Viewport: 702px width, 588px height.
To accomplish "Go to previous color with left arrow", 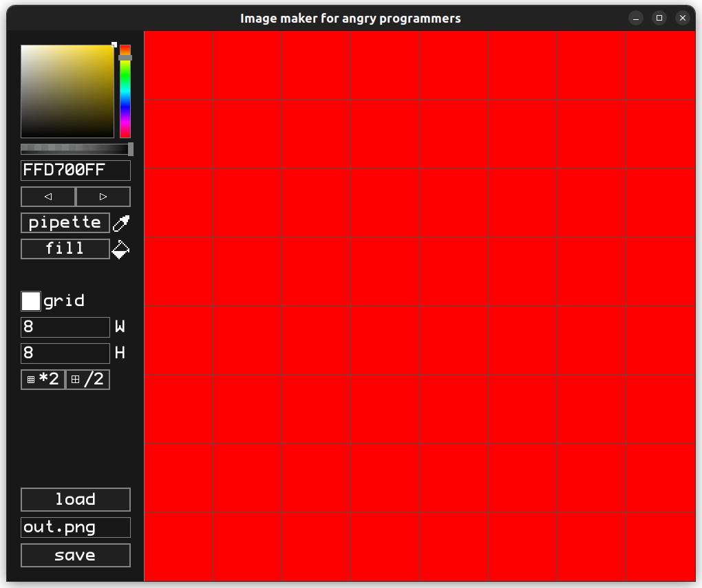I will 48,197.
